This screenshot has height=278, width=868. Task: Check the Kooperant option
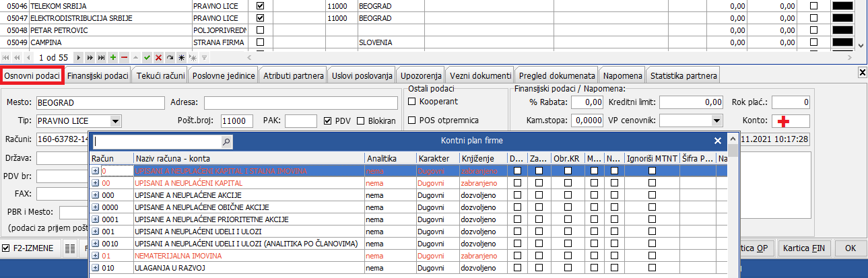click(413, 102)
